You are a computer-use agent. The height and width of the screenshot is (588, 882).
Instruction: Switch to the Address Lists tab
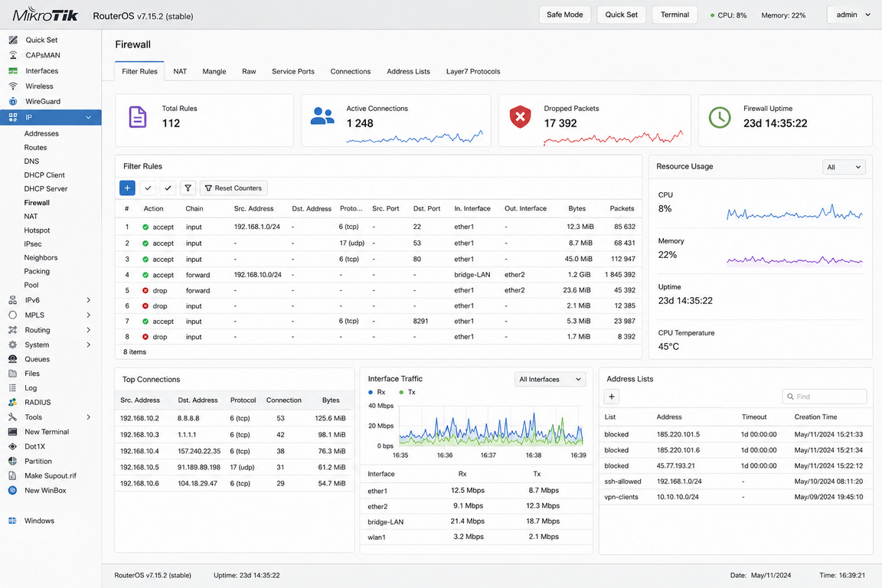click(x=408, y=71)
